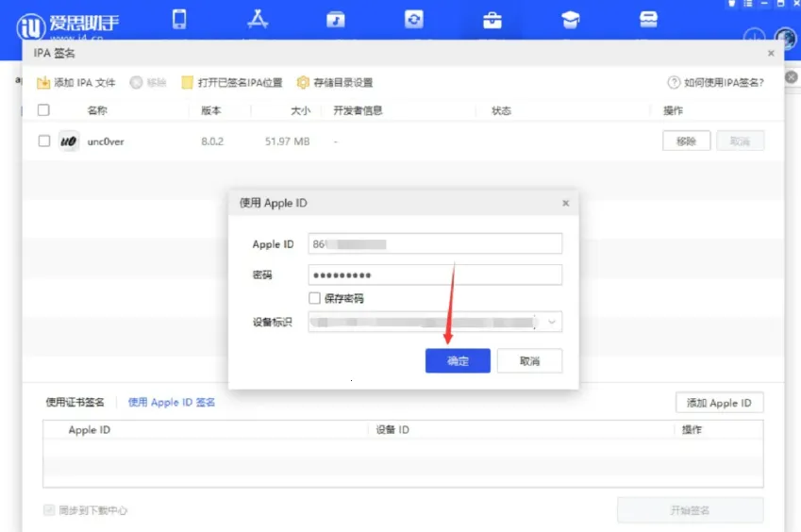Toggle sync to download center checkbox
Viewport: 801px width, 532px height.
tap(49, 509)
